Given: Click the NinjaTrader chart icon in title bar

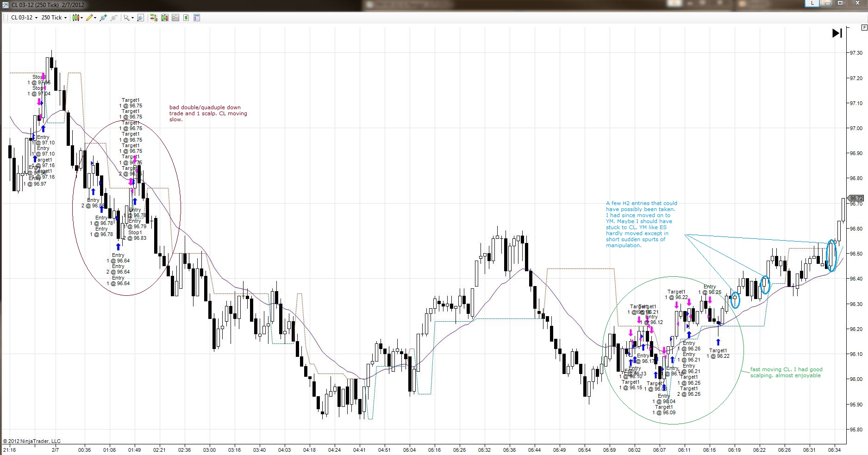Looking at the screenshot, I should coord(5,5).
